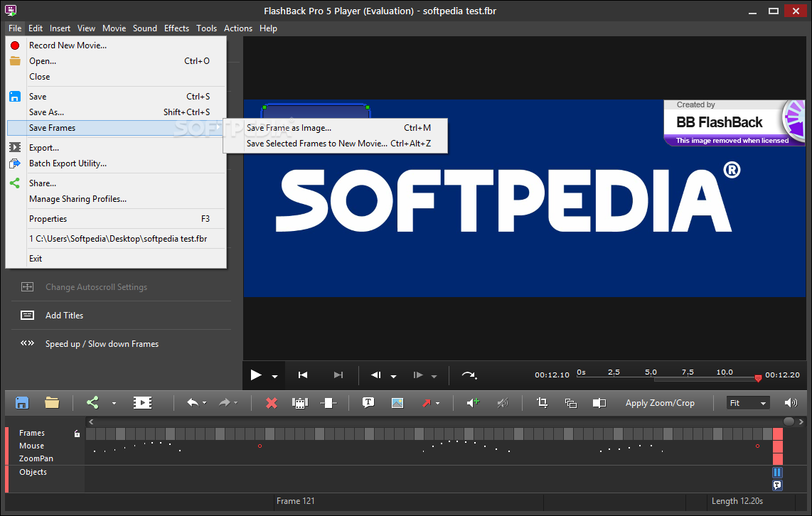Viewport: 812px width, 516px height.
Task: Select Batch Export Utility in the File menu
Action: tap(68, 163)
